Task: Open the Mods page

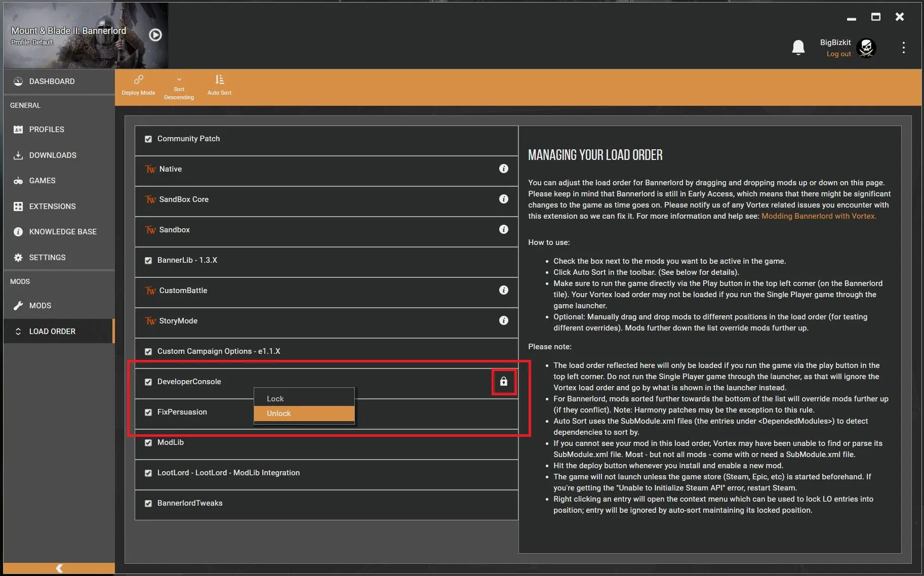Action: pyautogui.click(x=59, y=306)
